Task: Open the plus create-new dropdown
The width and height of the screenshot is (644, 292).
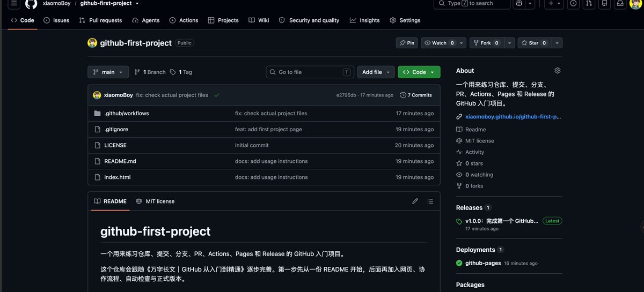Action: (x=554, y=3)
